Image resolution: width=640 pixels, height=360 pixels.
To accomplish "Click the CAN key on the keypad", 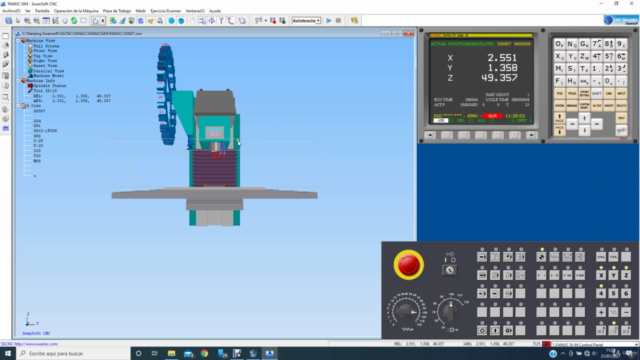I will (x=609, y=93).
